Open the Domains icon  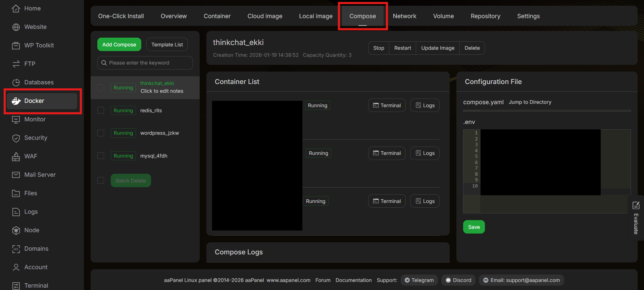16,249
